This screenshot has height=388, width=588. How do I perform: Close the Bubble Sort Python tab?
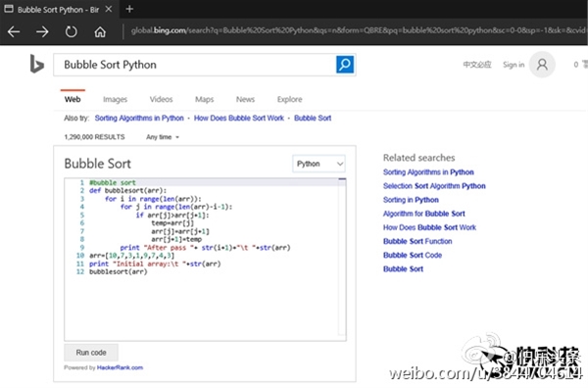click(109, 9)
